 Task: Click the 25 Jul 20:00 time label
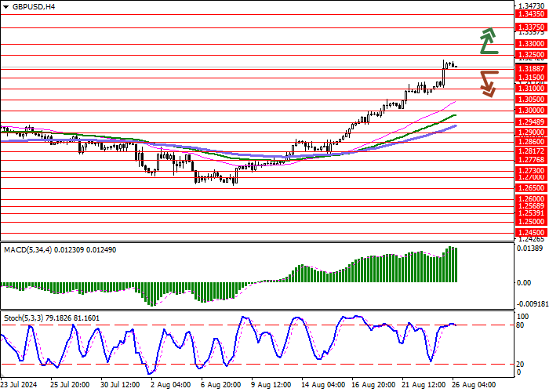pos(70,385)
